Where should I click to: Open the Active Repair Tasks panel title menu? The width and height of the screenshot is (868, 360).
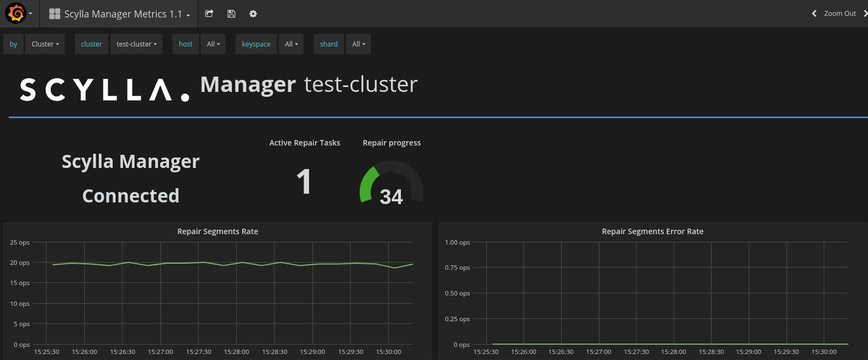305,143
